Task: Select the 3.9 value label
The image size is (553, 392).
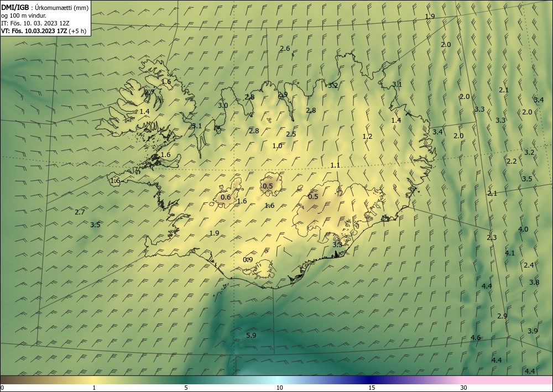Action: [x=533, y=331]
